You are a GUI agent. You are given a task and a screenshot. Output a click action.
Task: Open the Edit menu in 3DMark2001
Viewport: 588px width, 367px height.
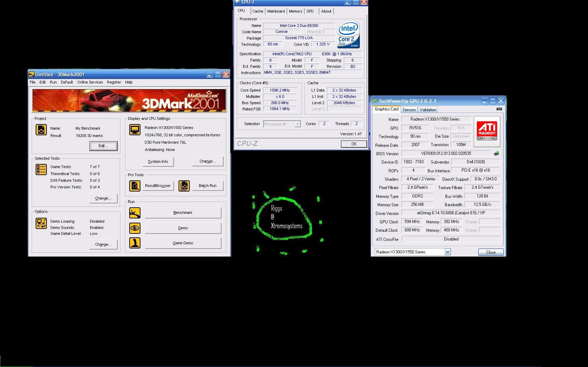(43, 82)
